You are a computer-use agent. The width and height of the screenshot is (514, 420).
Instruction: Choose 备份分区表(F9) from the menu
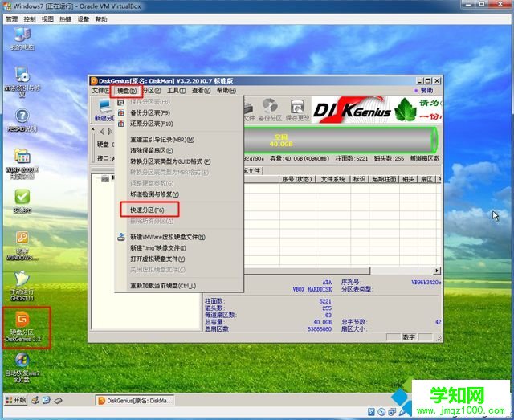click(179, 112)
